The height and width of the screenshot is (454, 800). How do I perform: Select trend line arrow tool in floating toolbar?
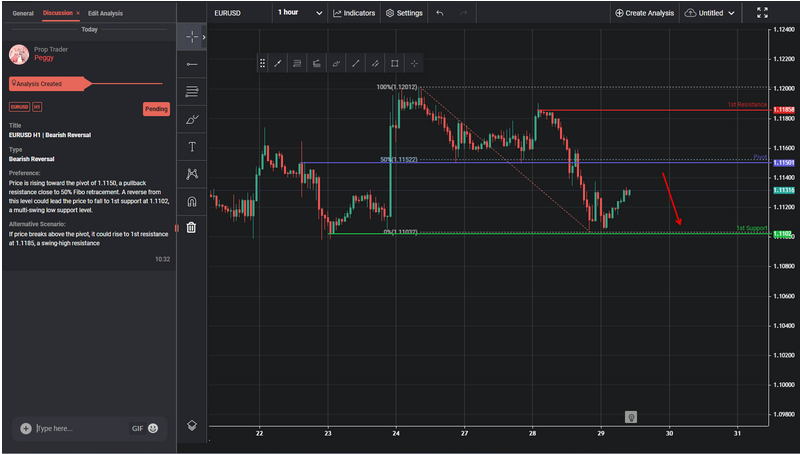278,63
